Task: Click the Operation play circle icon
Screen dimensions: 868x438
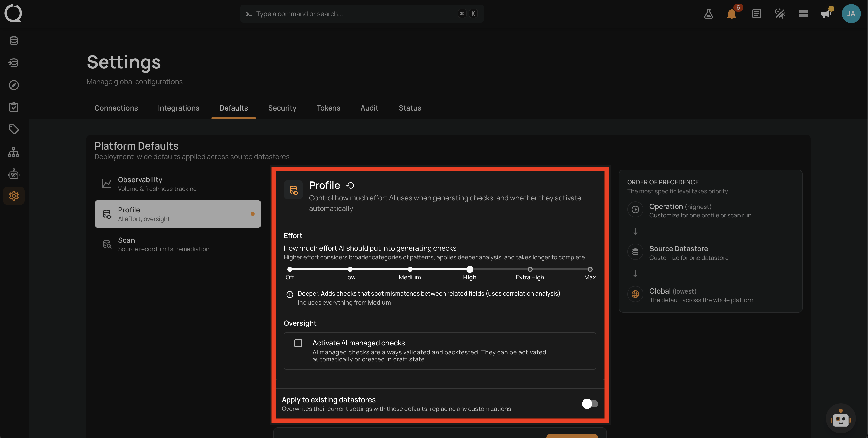Action: pyautogui.click(x=635, y=209)
